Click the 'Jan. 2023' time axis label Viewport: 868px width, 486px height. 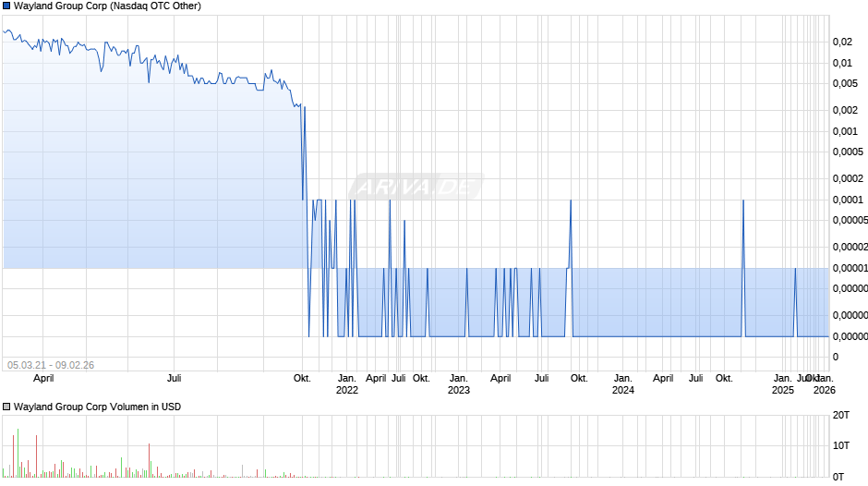tap(458, 384)
